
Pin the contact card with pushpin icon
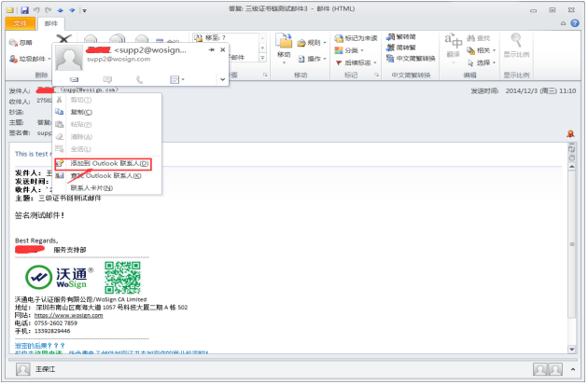coord(212,49)
